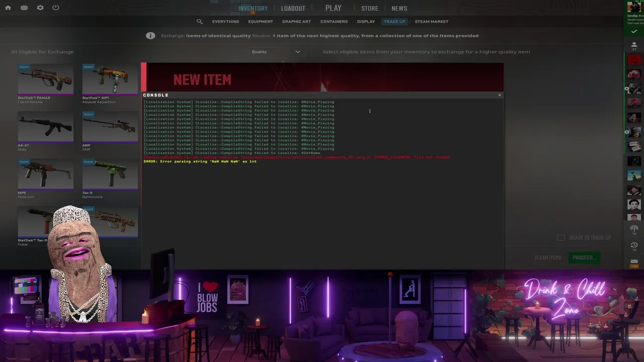Click the info icon beside Exchange text
644x362 pixels.
[150, 36]
